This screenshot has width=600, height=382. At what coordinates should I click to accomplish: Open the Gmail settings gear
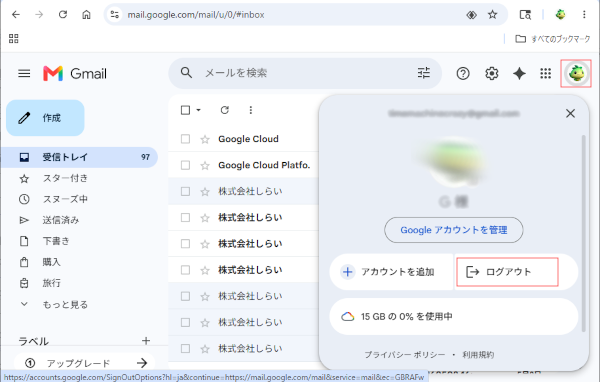point(492,73)
